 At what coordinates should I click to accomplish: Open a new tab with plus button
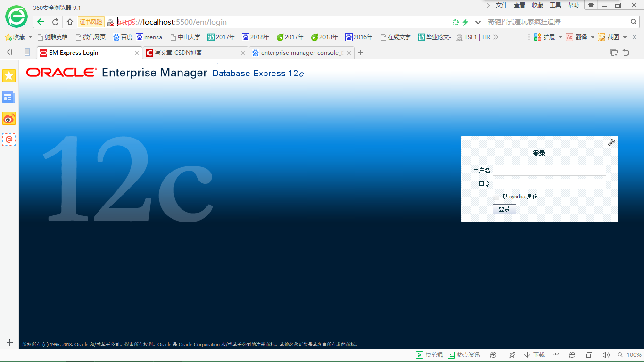(360, 53)
